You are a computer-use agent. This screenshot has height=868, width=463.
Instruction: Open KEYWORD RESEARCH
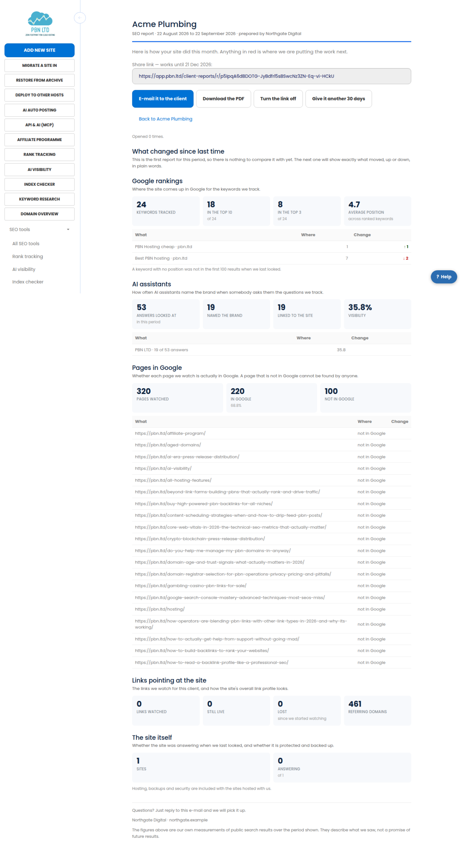[x=39, y=198]
